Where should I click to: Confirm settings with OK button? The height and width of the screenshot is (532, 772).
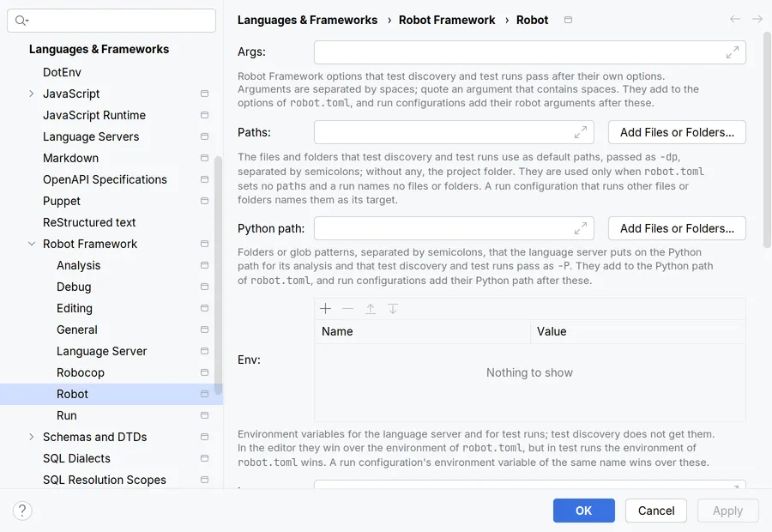(584, 511)
